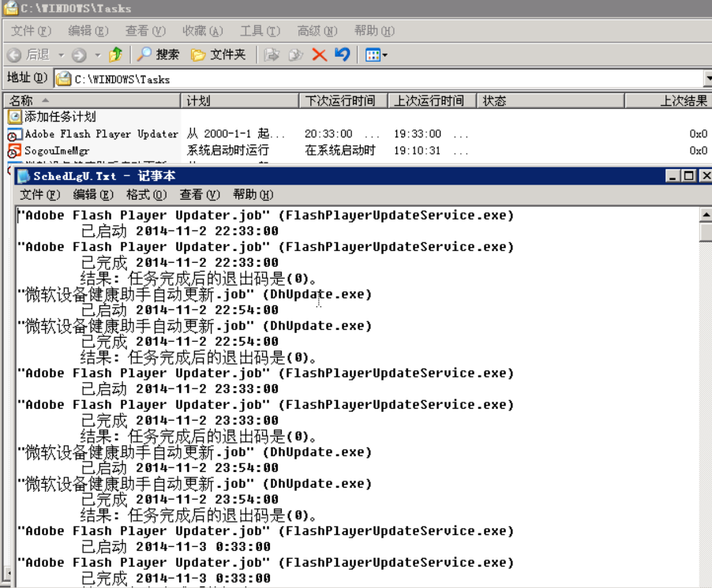Click the Forward arrow in Explorer toolbar
The image size is (712, 588).
click(79, 55)
